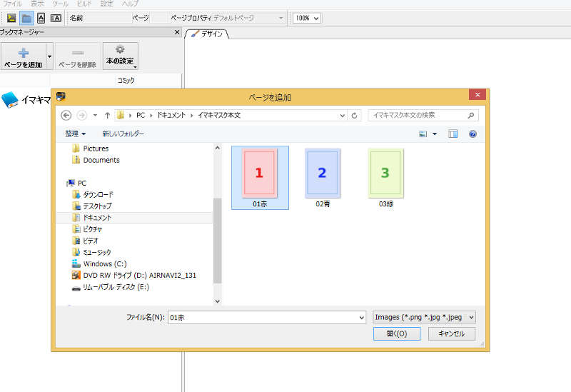The width and height of the screenshot is (571, 392).
Task: Click navigation pane scroll down arrow
Action: pyautogui.click(x=218, y=301)
